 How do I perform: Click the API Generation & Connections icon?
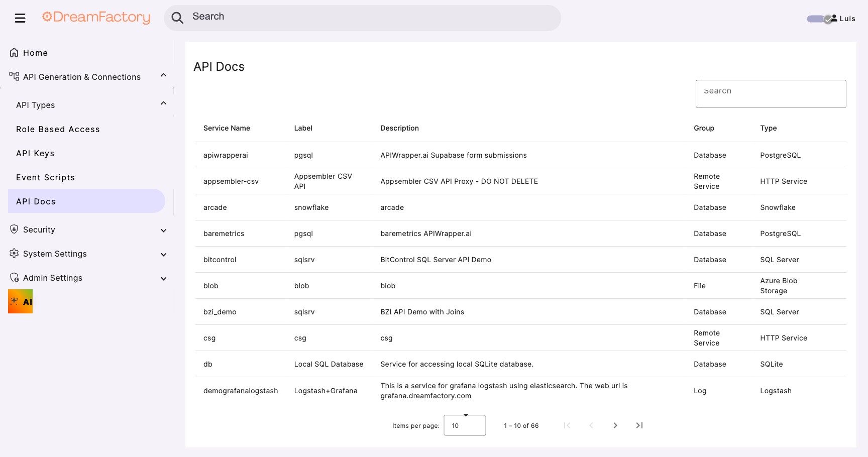[x=14, y=76]
